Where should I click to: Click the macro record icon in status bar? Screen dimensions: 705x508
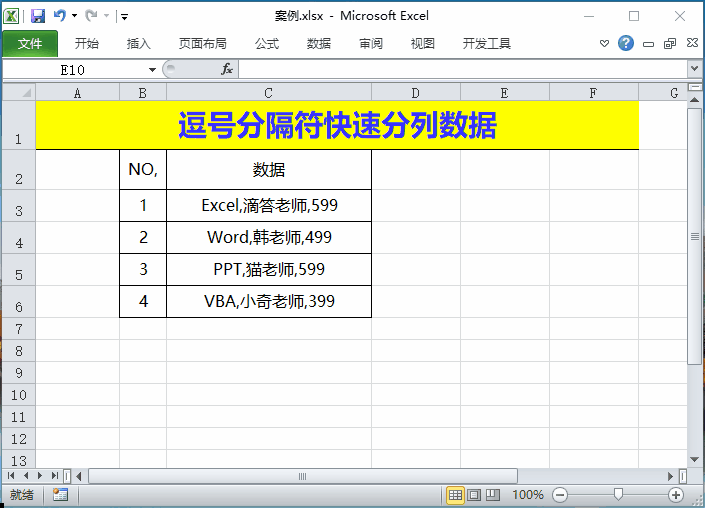click(x=60, y=495)
